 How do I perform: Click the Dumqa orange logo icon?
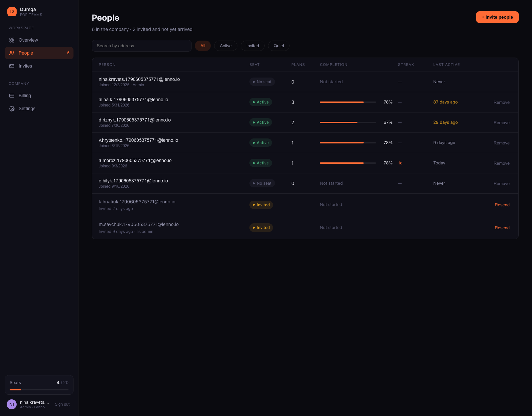[x=12, y=12]
